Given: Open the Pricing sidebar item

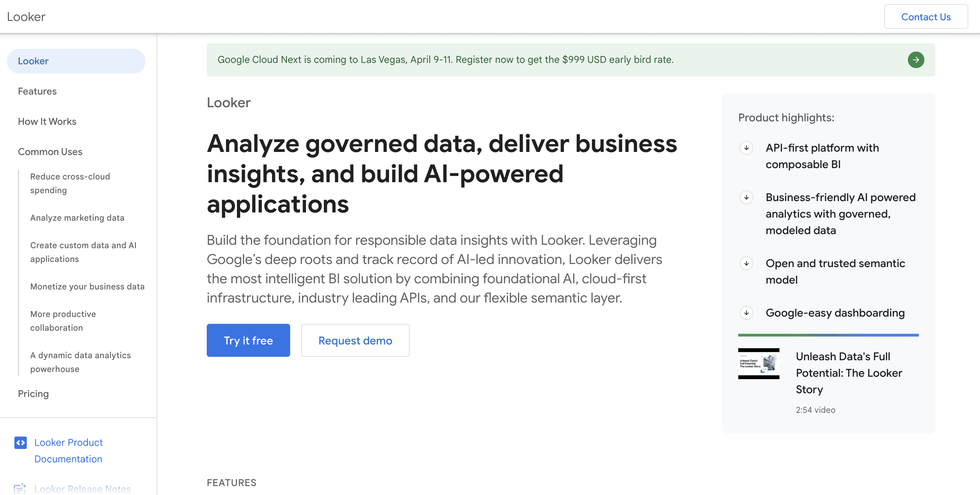Looking at the screenshot, I should (33, 394).
